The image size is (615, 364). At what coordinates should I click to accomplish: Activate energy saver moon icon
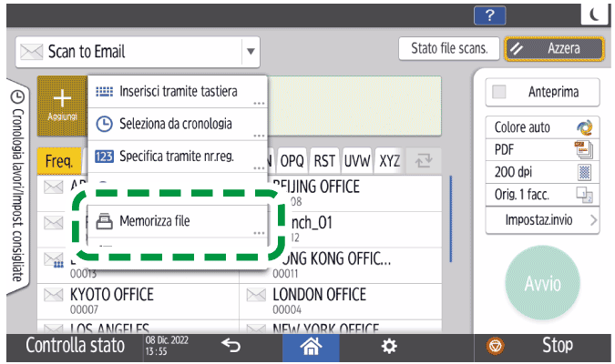[x=595, y=15]
